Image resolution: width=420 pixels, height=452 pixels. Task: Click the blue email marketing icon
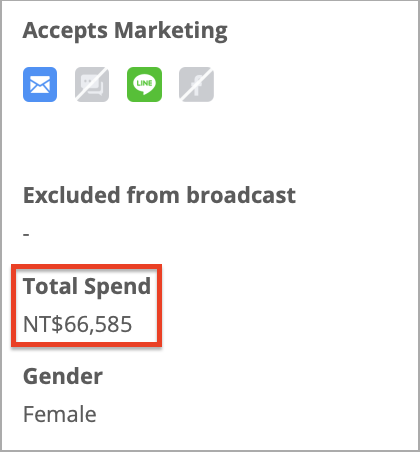pos(40,85)
